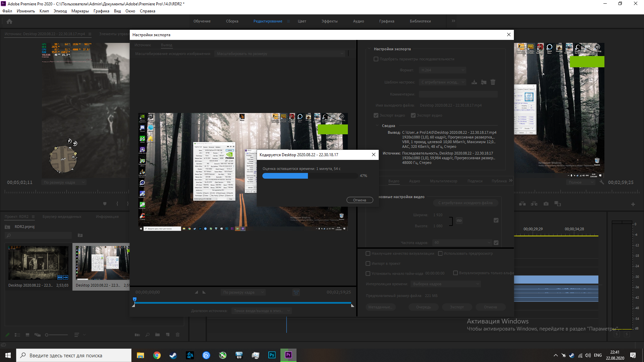Save the export preset
644x362 pixels.
click(474, 82)
